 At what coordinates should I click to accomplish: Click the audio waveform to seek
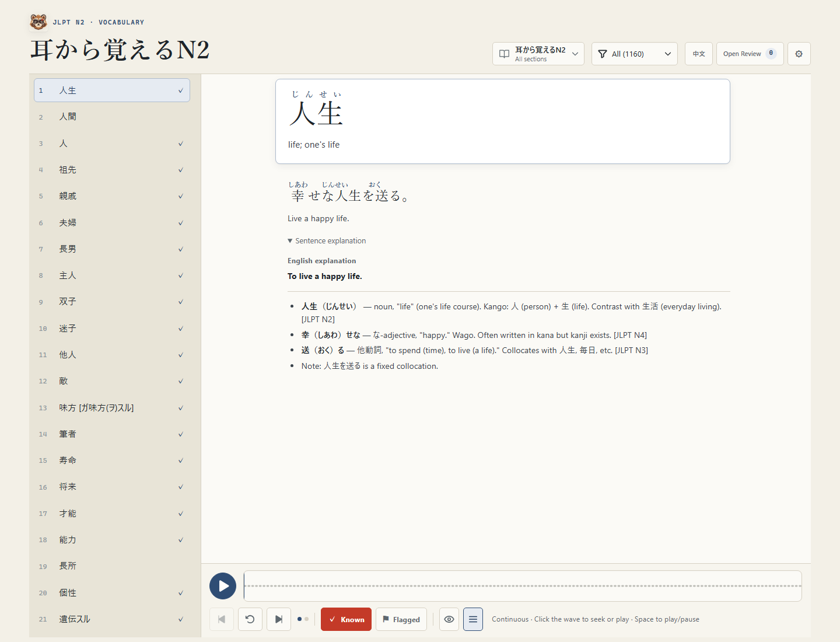click(x=523, y=586)
